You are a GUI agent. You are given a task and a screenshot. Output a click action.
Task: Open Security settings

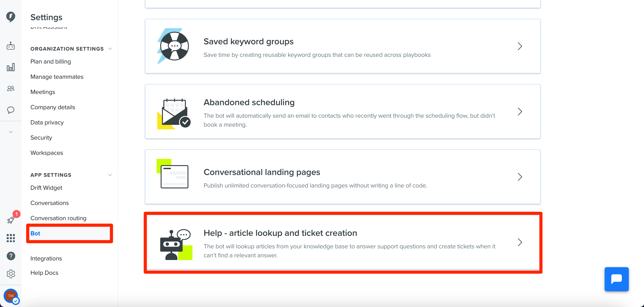point(41,138)
